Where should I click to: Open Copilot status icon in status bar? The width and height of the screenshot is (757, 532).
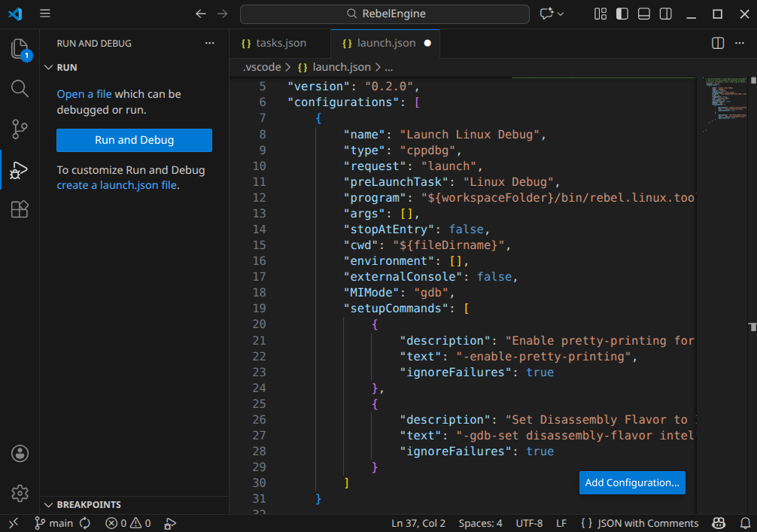(719, 523)
